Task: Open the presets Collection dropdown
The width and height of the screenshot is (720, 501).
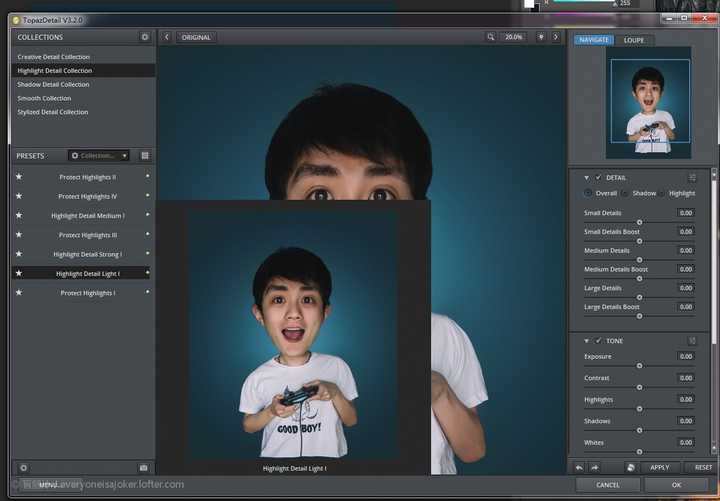Action: tap(98, 156)
